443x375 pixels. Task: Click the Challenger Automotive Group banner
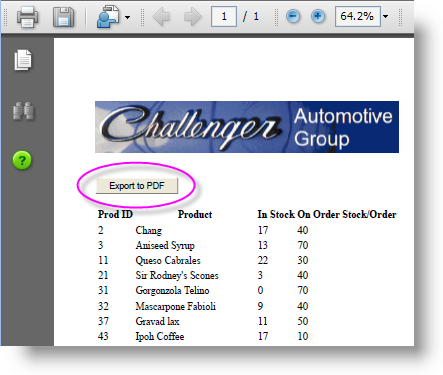pos(247,127)
